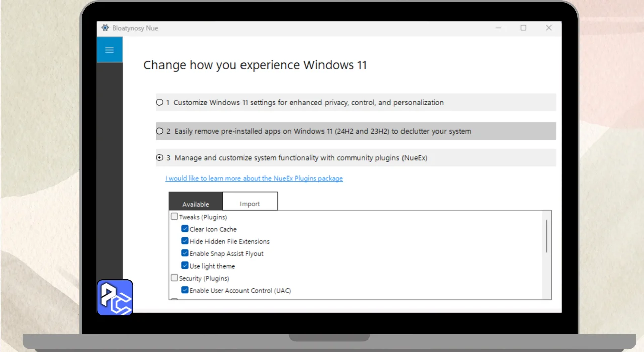644x352 pixels.
Task: Switch to the Import tab
Action: (250, 201)
